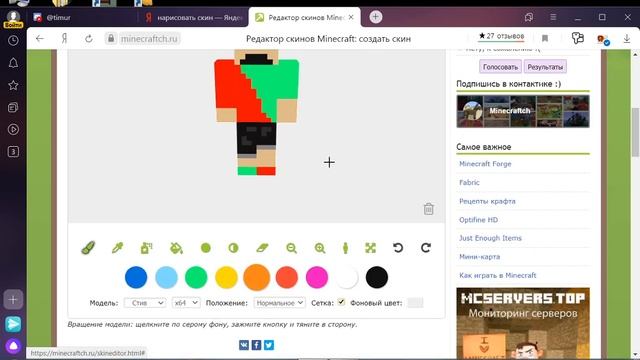
Task: Open the Fabric link
Action: click(x=469, y=182)
